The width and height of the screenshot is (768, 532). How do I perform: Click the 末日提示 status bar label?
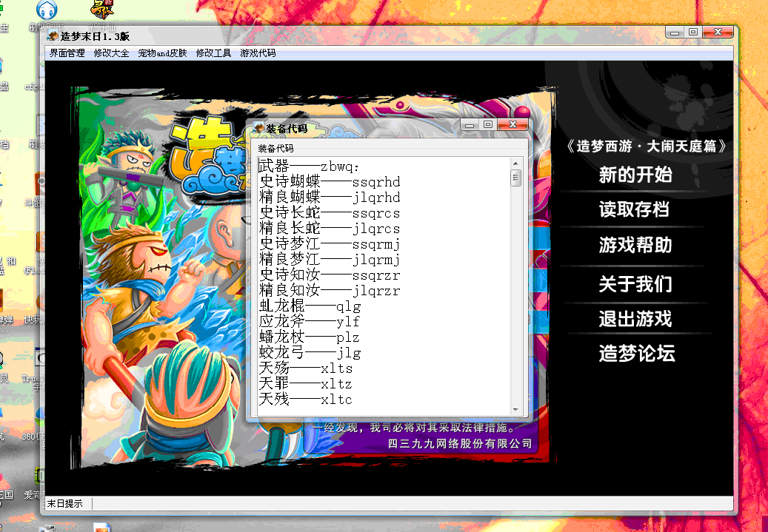click(65, 503)
